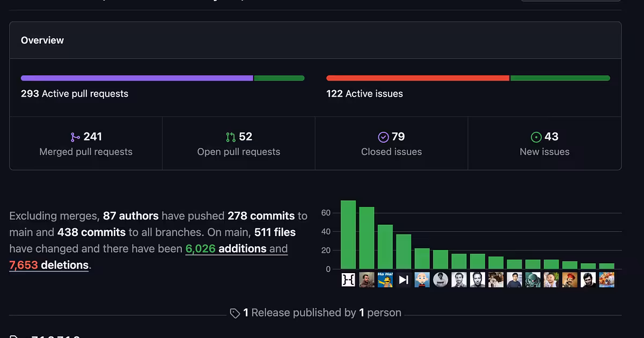Click the 'Overview' heading
This screenshot has width=644, height=338.
pyautogui.click(x=42, y=40)
